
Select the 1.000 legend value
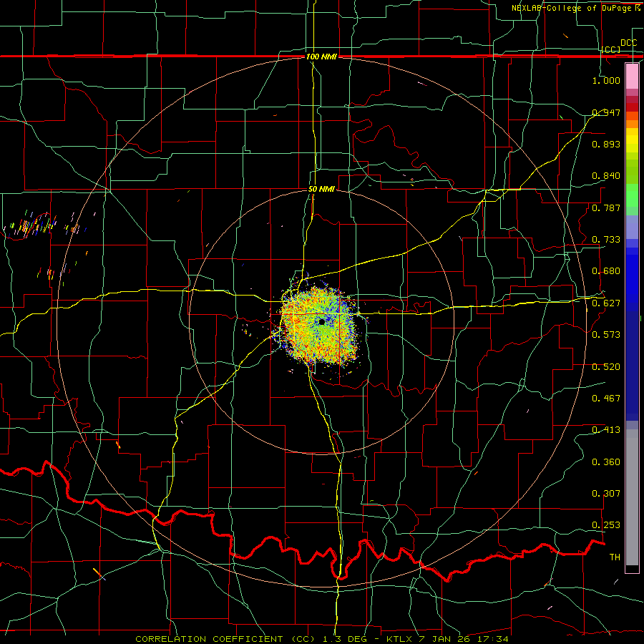[x=606, y=80]
